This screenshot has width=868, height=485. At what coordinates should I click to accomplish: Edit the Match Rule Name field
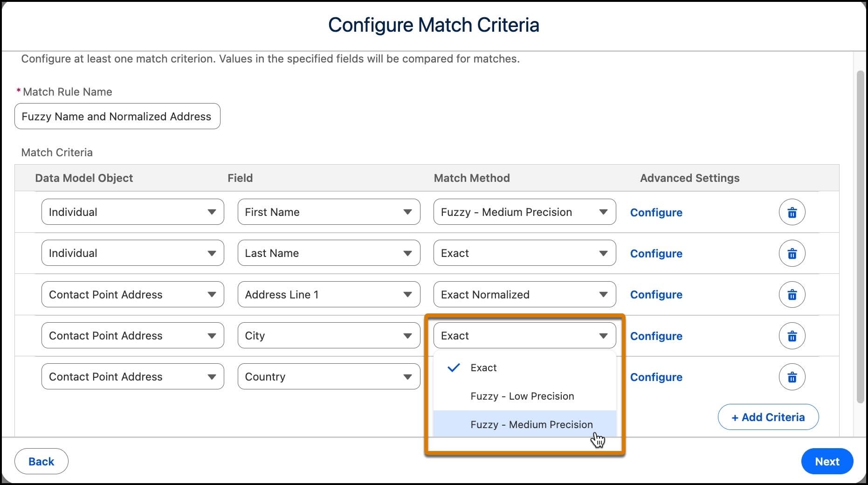coord(117,116)
